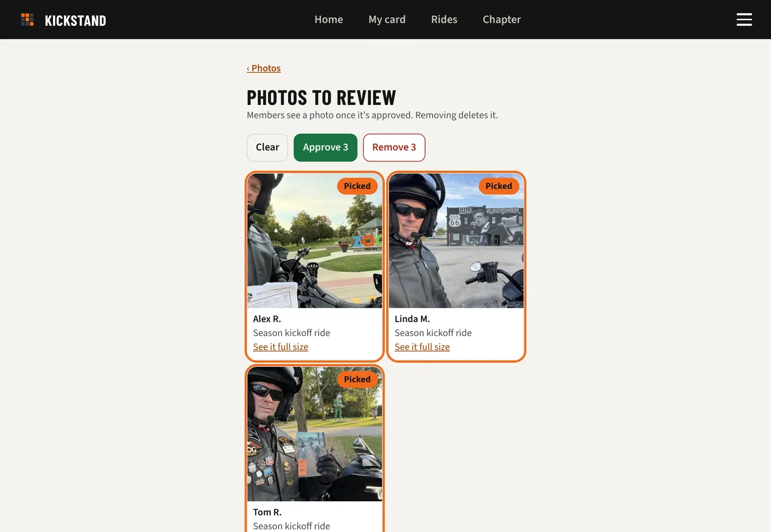Open the Rides nav item
The image size is (771, 532).
(444, 20)
